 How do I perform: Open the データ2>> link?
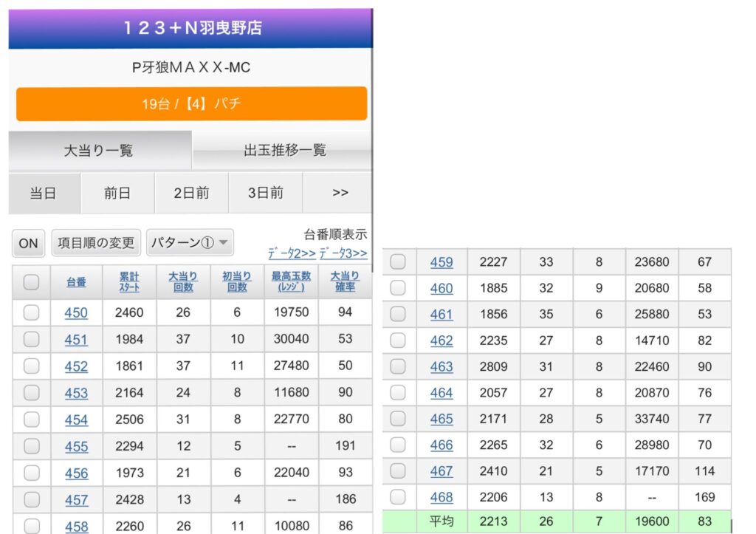tap(292, 253)
